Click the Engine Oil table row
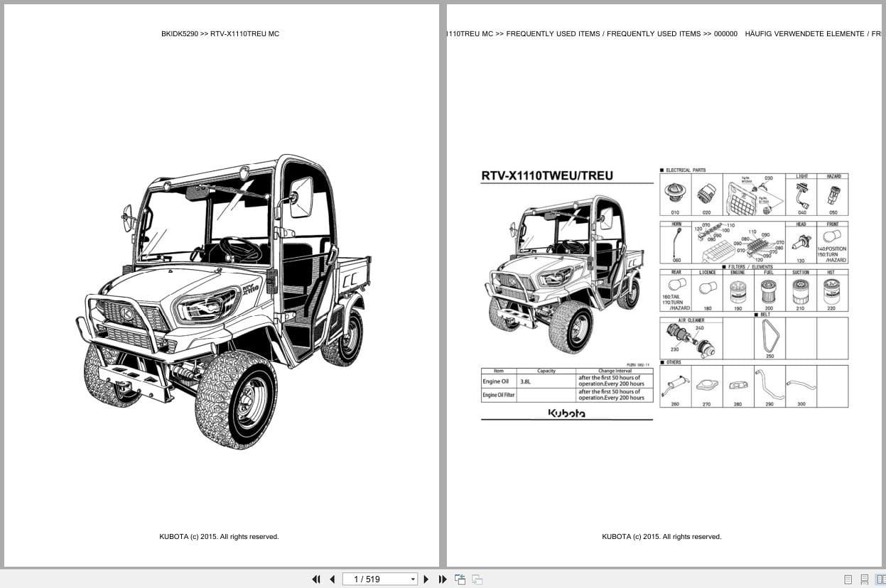Image resolution: width=886 pixels, height=588 pixels. 566,381
